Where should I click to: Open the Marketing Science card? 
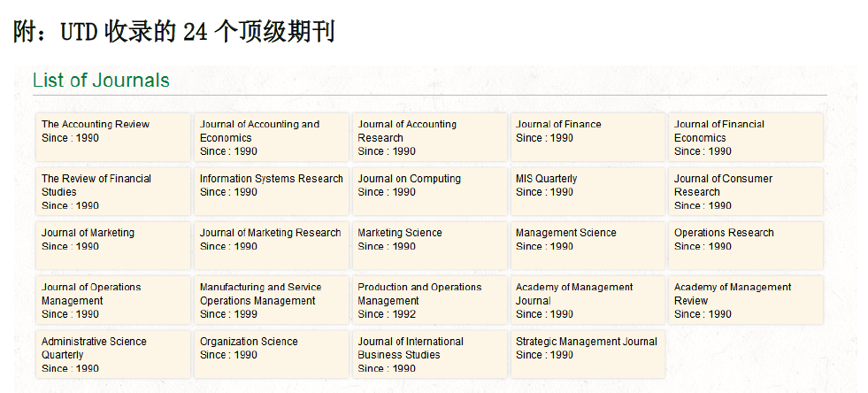pyautogui.click(x=429, y=246)
